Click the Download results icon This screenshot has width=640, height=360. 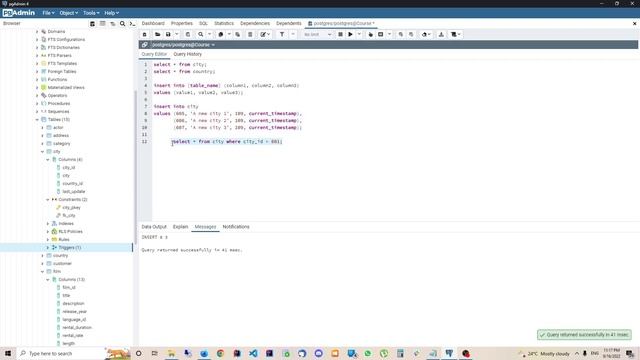441,35
